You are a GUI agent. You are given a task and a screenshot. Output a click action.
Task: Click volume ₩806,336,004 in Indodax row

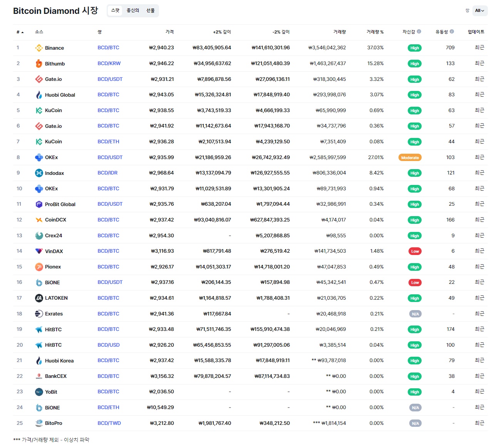[329, 173]
